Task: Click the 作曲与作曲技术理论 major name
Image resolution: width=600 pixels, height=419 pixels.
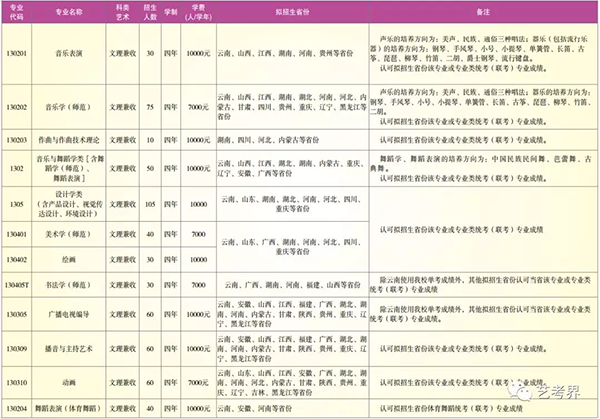Action: pos(69,140)
